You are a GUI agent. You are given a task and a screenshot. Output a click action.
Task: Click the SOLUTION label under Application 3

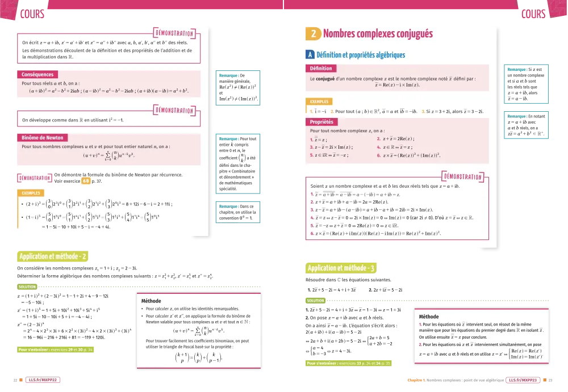(x=316, y=301)
